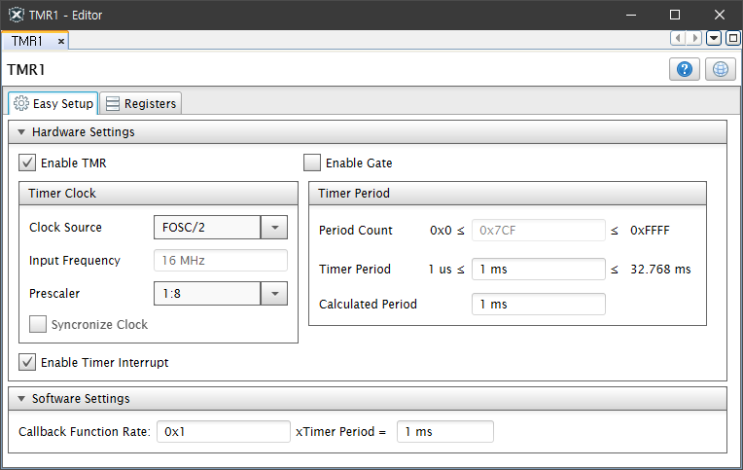743x470 pixels.
Task: Click the Callback Function Rate field
Action: (x=223, y=432)
